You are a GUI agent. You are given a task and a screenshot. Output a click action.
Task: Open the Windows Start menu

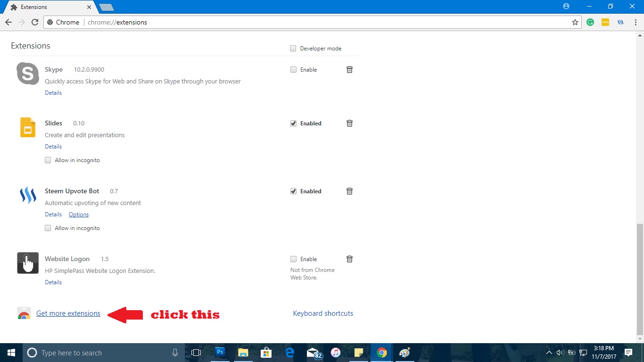click(11, 353)
